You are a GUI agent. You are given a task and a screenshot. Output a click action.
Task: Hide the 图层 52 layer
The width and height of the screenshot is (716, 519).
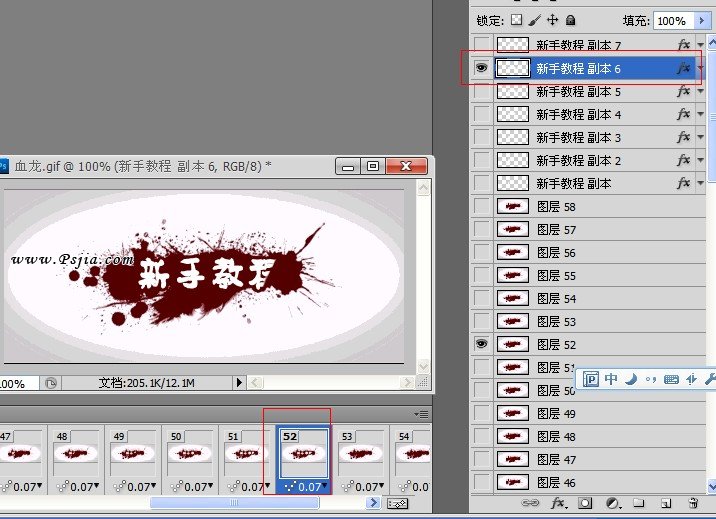tap(481, 344)
